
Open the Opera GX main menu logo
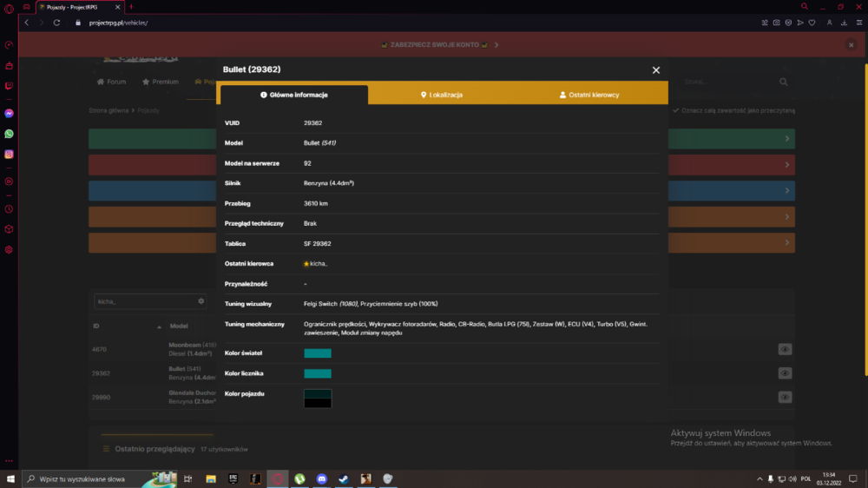pos(9,9)
